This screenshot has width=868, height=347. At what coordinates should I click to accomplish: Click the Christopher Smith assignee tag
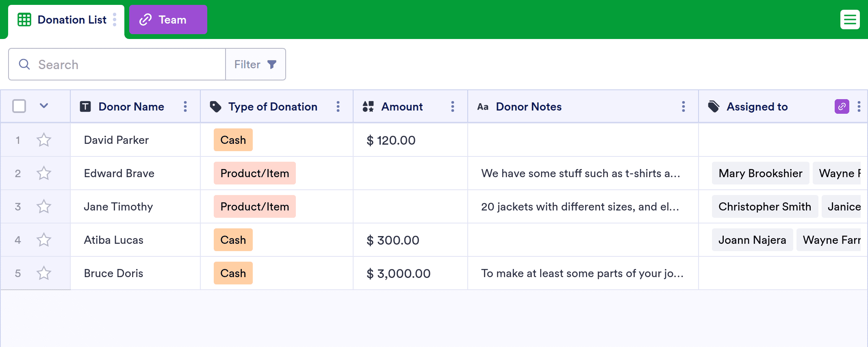[x=765, y=206]
